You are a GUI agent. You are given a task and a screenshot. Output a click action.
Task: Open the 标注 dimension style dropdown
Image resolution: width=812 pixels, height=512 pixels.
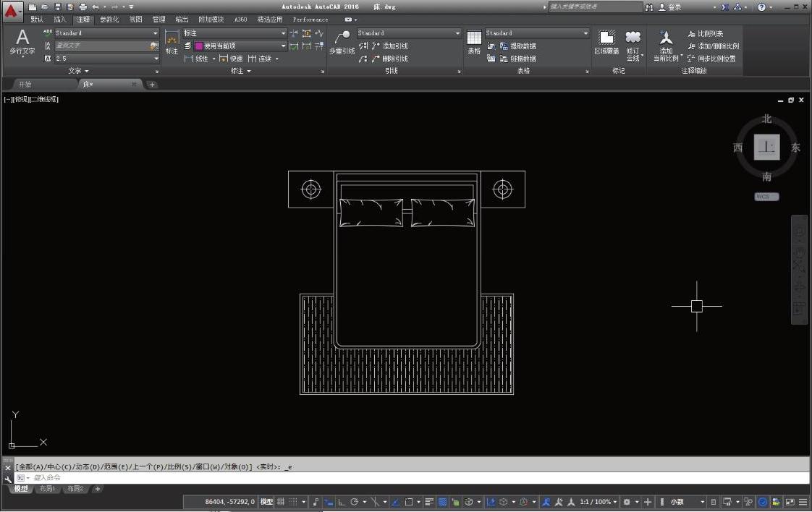234,33
